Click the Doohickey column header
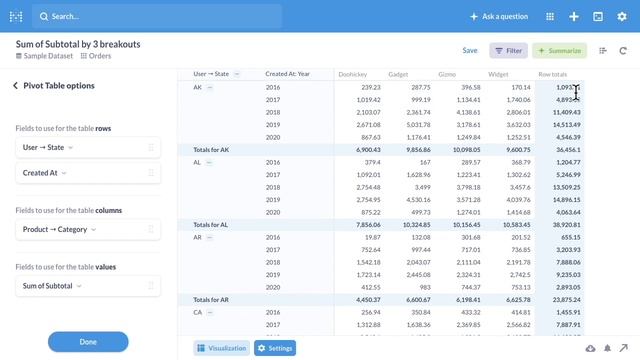This screenshot has height=360, width=640. point(353,74)
